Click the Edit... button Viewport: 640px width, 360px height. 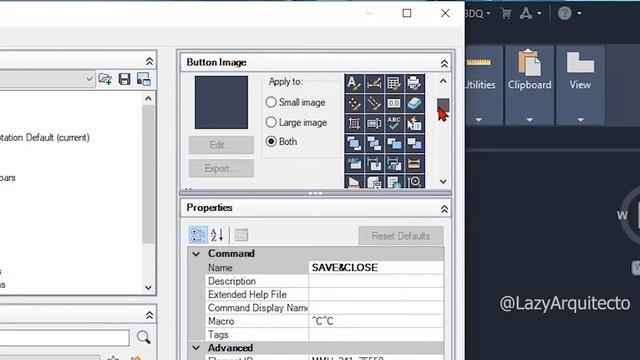point(221,145)
